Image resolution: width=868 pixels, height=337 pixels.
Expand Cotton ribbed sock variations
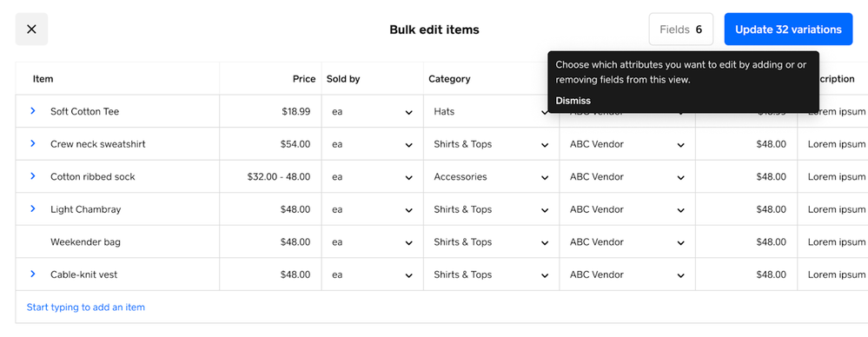33,176
